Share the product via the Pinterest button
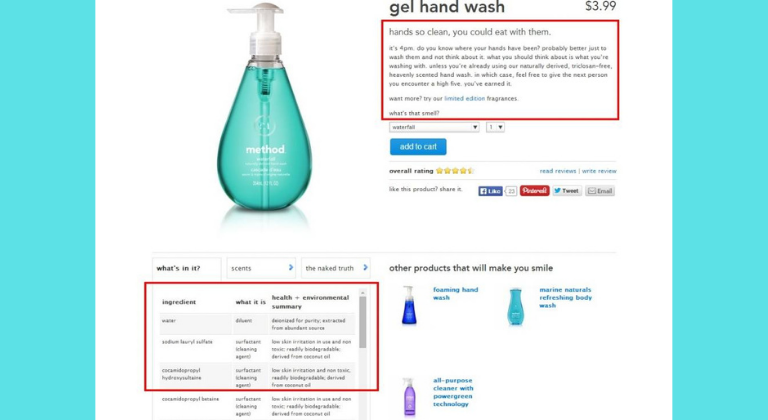Image resolution: width=768 pixels, height=420 pixels. pyautogui.click(x=534, y=191)
